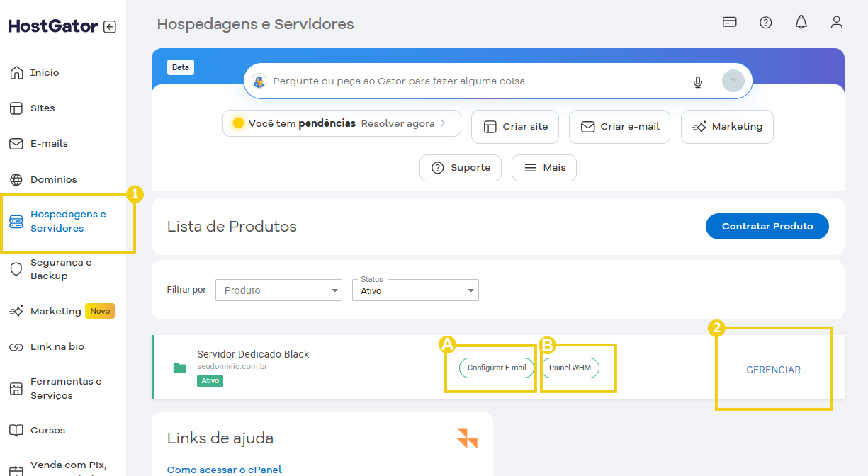
Task: Open Link na bio from the sidebar
Action: 55,346
